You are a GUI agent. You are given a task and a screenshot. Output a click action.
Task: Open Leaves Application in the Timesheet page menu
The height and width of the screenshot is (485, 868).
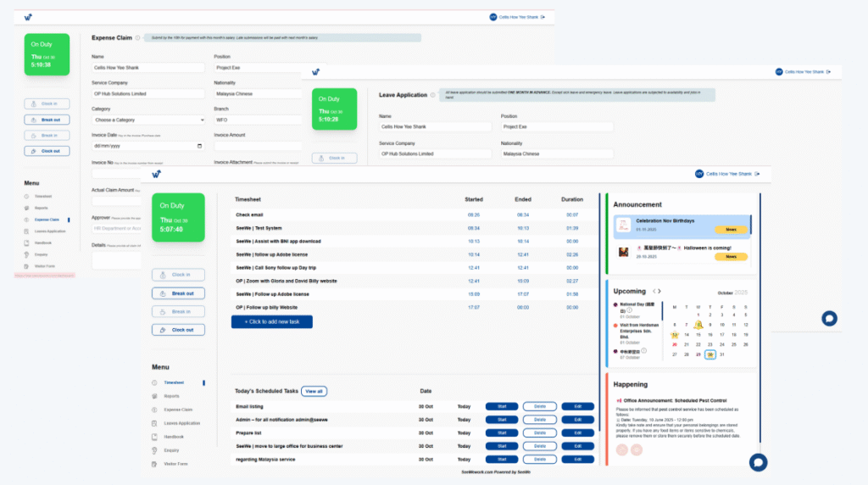click(x=181, y=423)
